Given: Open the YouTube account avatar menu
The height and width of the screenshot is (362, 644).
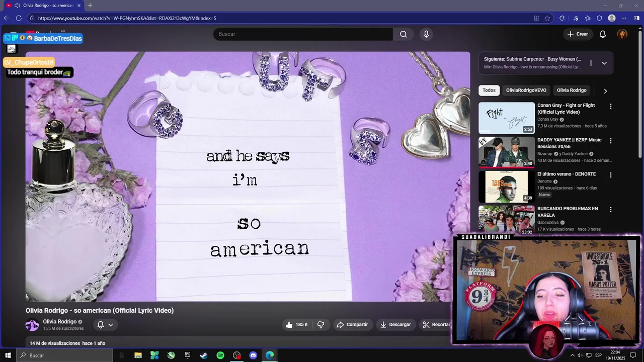Looking at the screenshot, I should (622, 34).
